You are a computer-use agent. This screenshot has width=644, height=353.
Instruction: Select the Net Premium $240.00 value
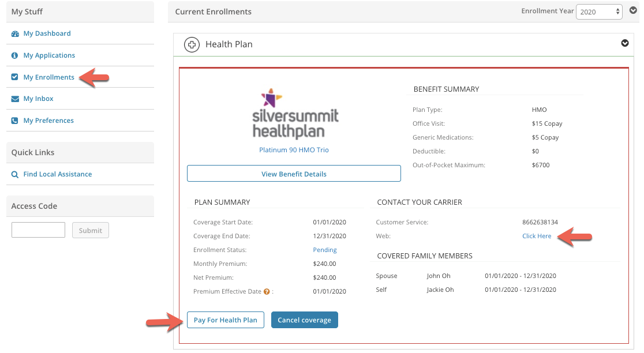click(x=324, y=278)
